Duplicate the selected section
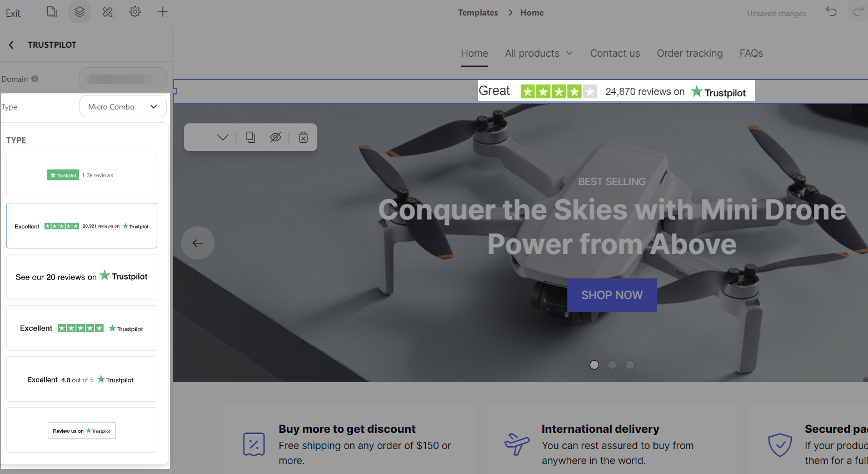Image resolution: width=868 pixels, height=474 pixels. [251, 137]
